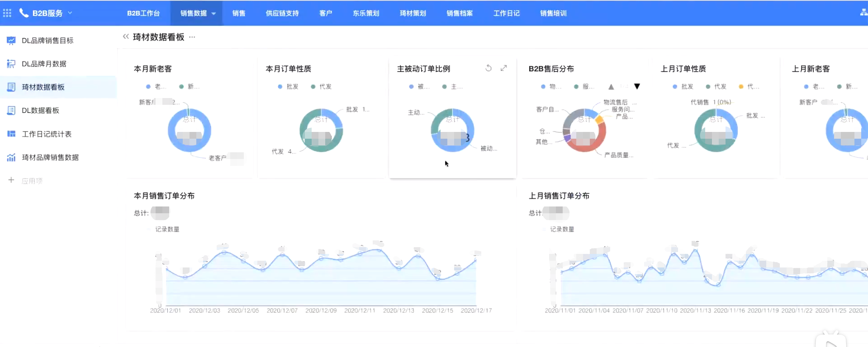Go to next legend page in B2B售后分布

(x=637, y=86)
